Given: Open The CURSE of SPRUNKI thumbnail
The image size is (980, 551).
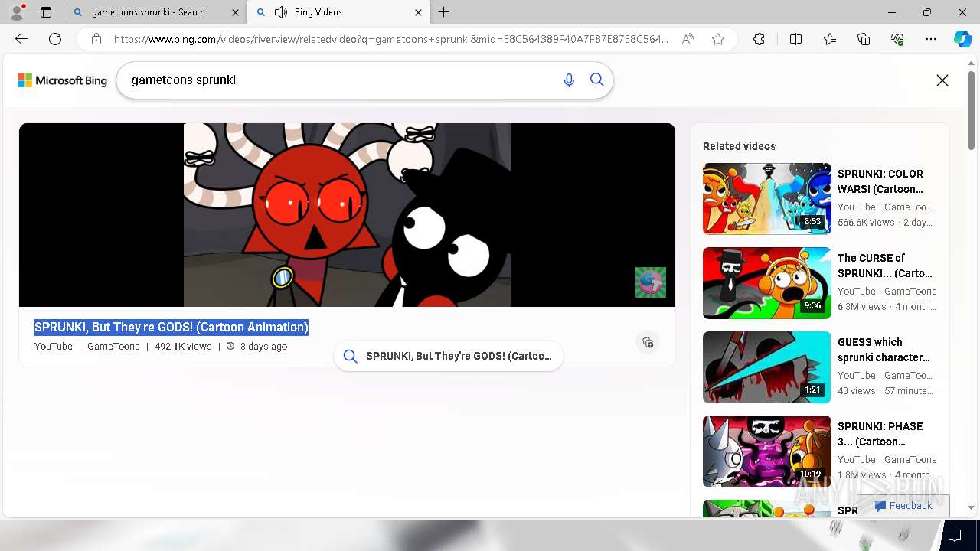Looking at the screenshot, I should pyautogui.click(x=767, y=283).
